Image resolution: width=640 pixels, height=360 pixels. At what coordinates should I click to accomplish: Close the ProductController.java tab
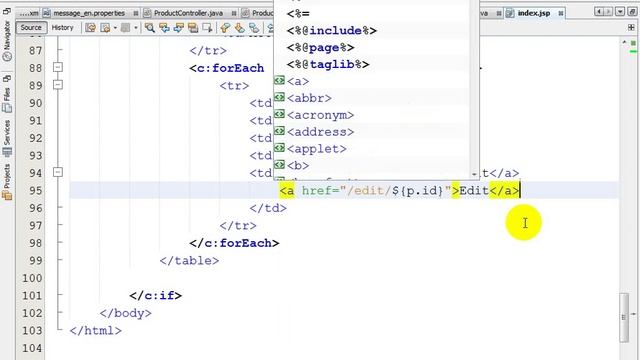[x=234, y=13]
